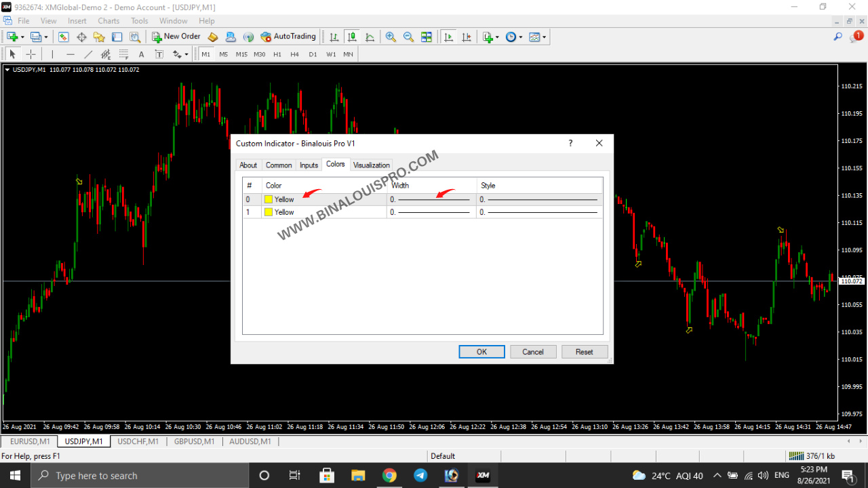This screenshot has height=488, width=868.
Task: Open width selector for row 1
Action: pyautogui.click(x=431, y=212)
